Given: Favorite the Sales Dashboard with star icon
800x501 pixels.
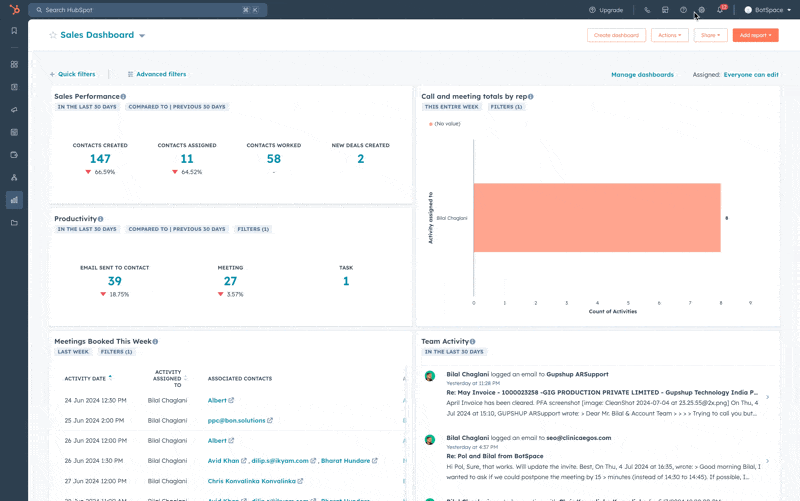Looking at the screenshot, I should point(53,35).
